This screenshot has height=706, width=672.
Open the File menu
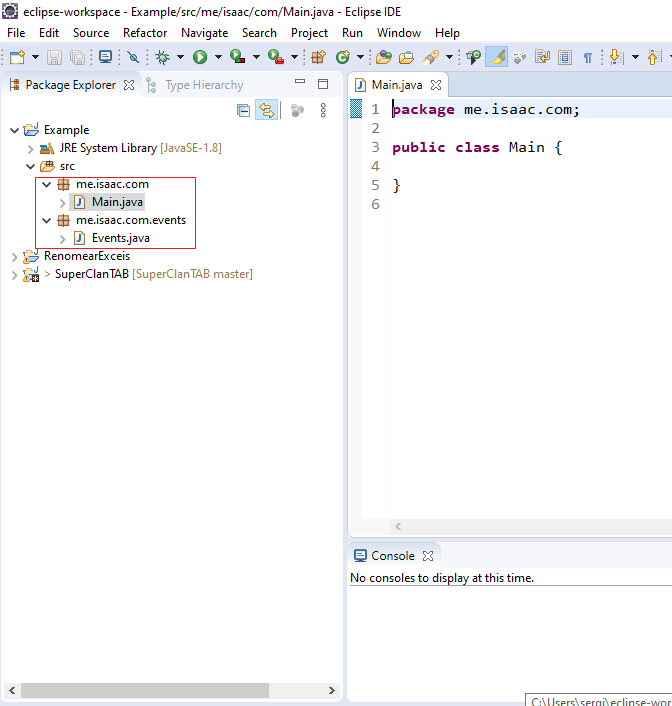pyautogui.click(x=16, y=33)
